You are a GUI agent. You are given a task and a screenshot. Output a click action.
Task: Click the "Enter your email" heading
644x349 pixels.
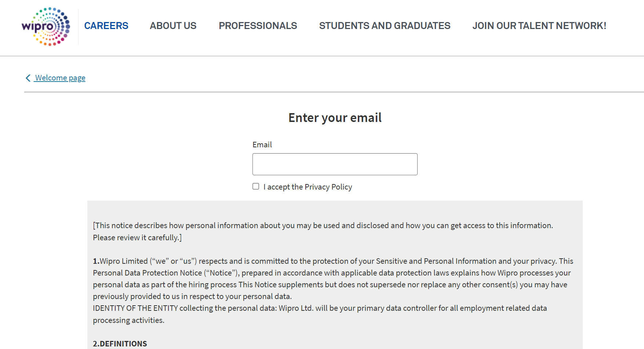(335, 118)
